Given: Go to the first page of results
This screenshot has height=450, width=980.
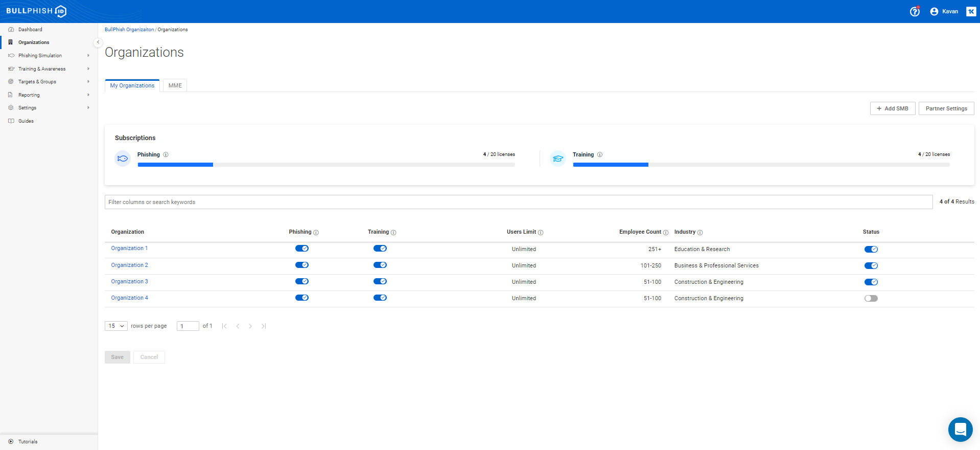Looking at the screenshot, I should (224, 326).
